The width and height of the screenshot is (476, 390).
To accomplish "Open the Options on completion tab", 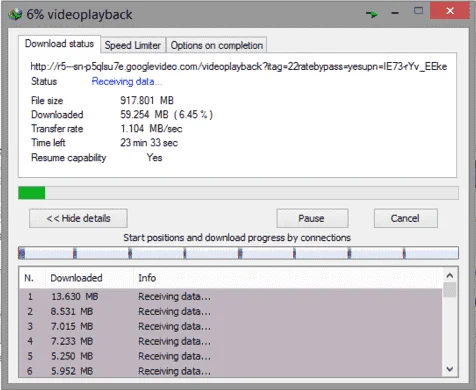I will [x=217, y=45].
